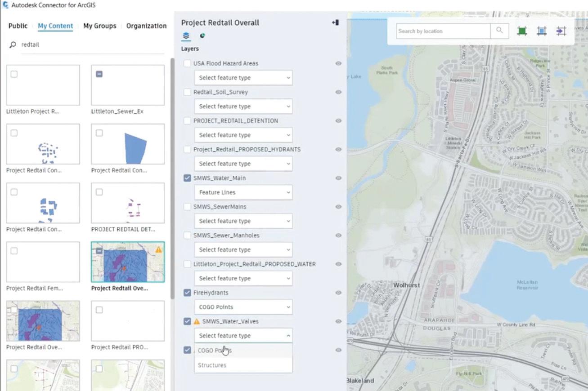Toggle eye icon for SMWS_Water_Valves
The width and height of the screenshot is (588, 391).
(x=338, y=321)
